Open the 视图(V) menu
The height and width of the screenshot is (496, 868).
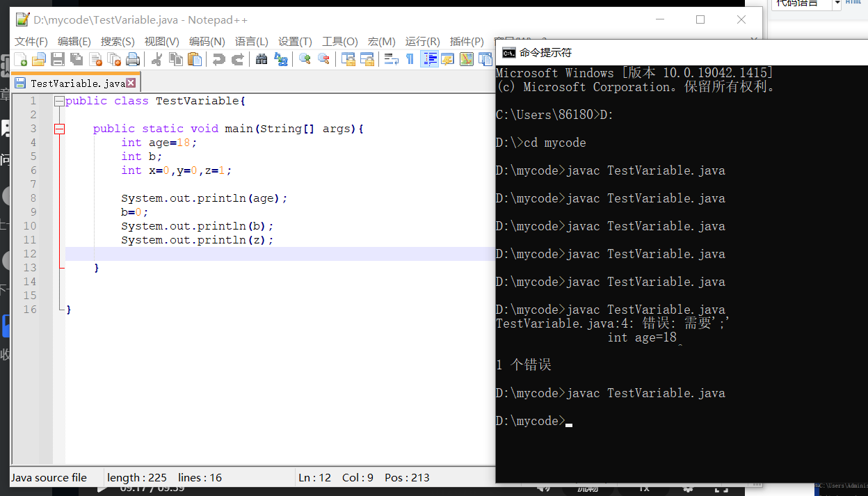(x=161, y=42)
